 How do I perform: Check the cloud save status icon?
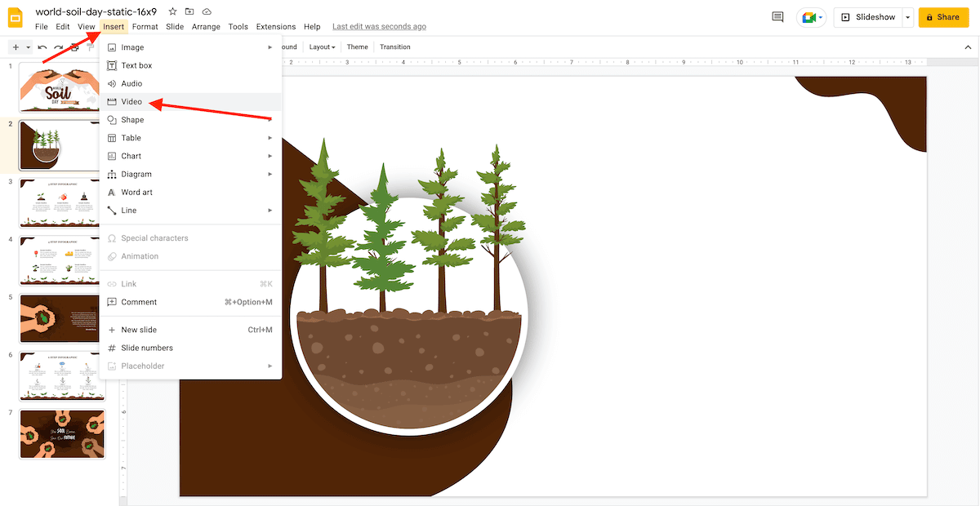[207, 11]
